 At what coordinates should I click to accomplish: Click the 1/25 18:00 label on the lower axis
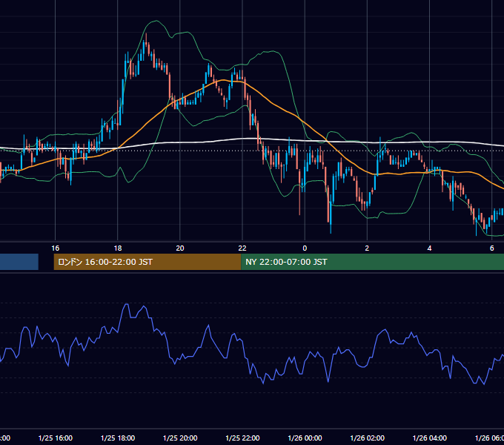(118, 438)
